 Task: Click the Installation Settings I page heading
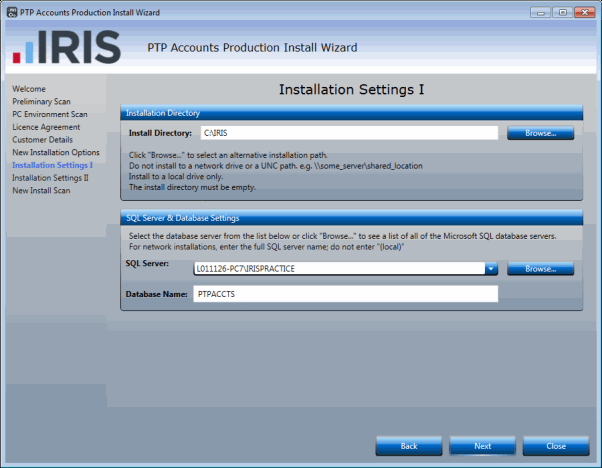pos(351,89)
